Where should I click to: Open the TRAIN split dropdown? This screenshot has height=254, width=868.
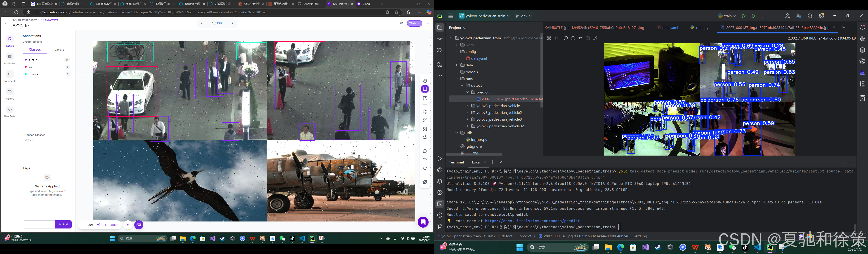[x=415, y=23]
